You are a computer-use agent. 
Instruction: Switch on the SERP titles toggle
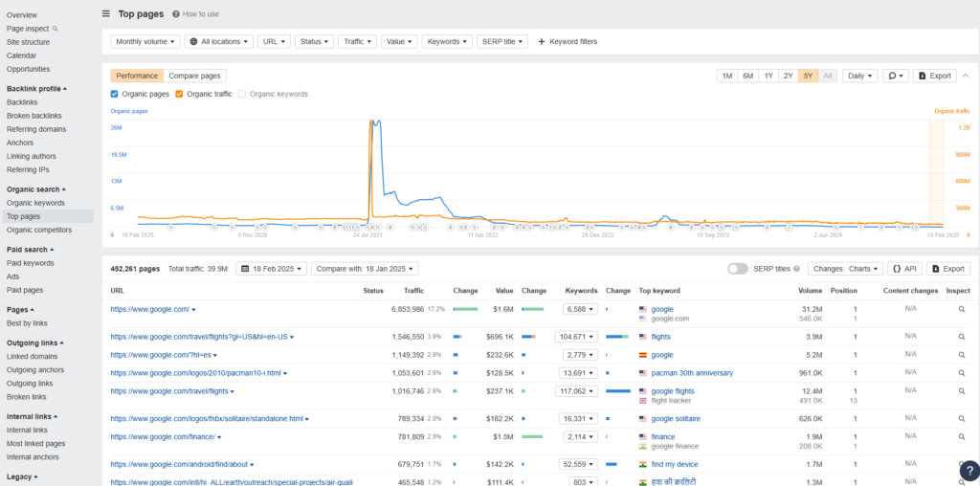(x=738, y=269)
